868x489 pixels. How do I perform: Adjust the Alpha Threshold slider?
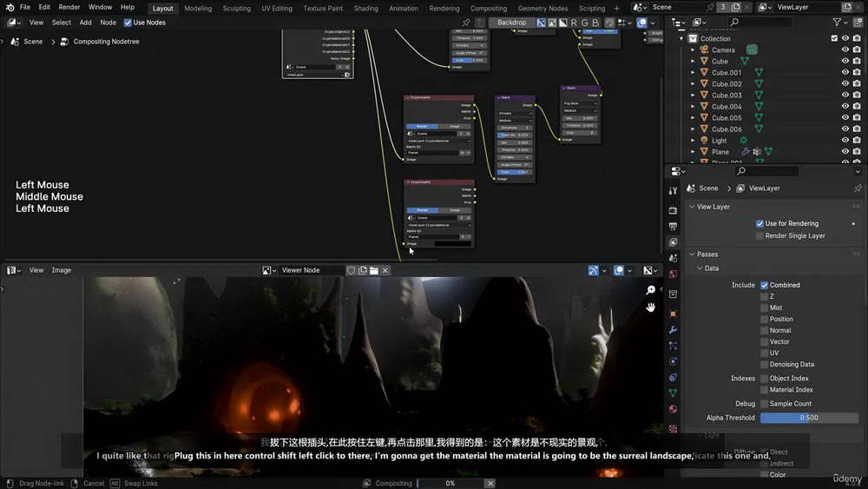pyautogui.click(x=809, y=418)
